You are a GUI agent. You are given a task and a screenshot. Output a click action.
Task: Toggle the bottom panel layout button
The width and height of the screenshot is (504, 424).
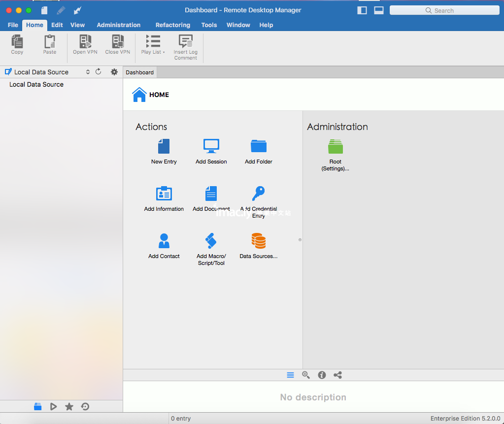[x=379, y=10]
